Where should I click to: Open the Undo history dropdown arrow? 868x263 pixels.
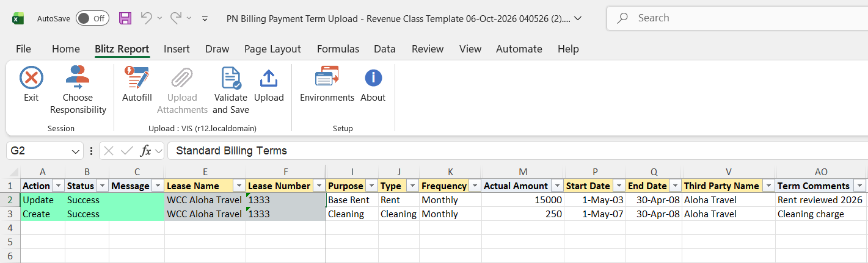(159, 18)
